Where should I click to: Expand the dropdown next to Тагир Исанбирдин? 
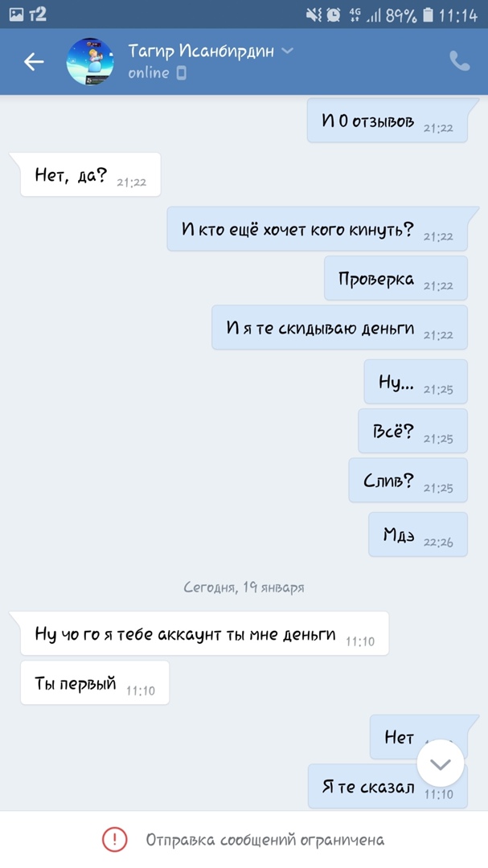click(x=287, y=51)
